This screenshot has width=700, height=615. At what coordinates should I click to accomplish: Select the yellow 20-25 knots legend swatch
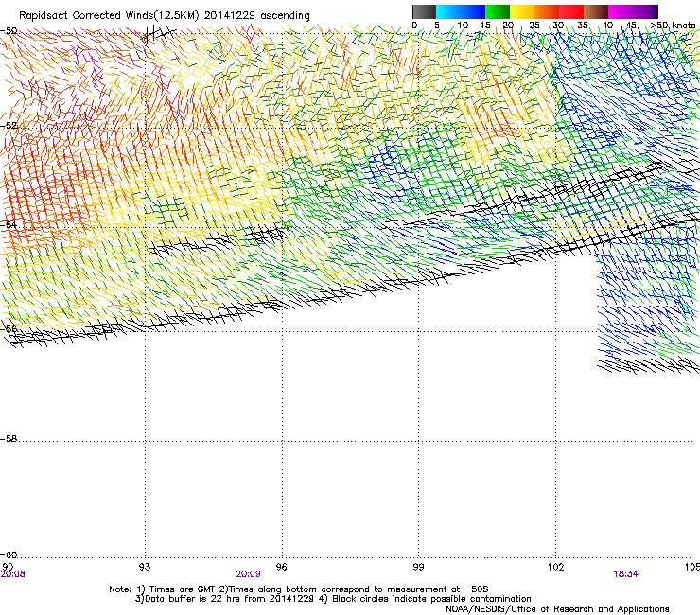522,11
